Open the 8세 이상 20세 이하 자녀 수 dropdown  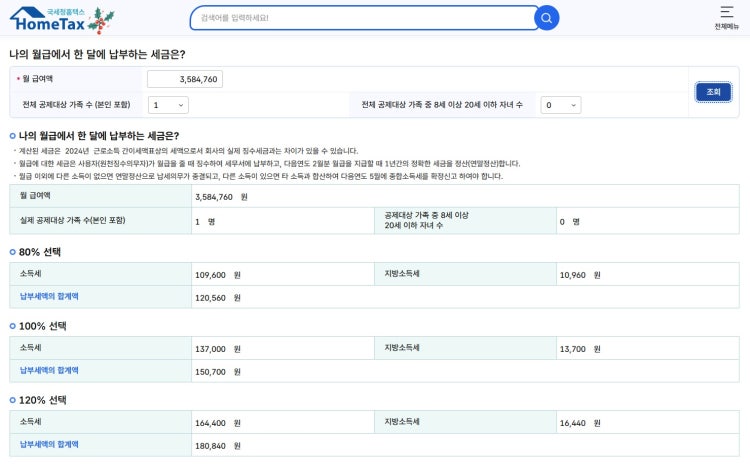pyautogui.click(x=561, y=105)
